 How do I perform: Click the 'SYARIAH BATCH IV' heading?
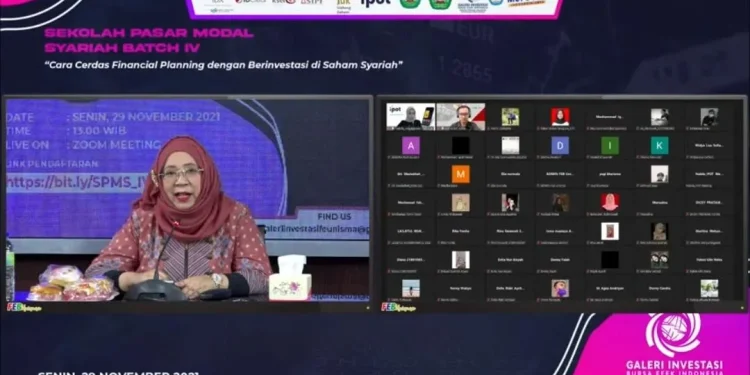click(x=122, y=48)
